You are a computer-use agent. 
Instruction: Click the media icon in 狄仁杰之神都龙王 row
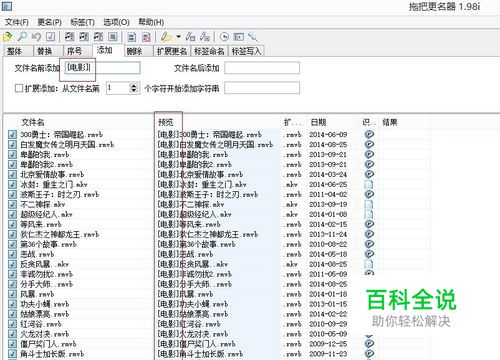[369, 234]
